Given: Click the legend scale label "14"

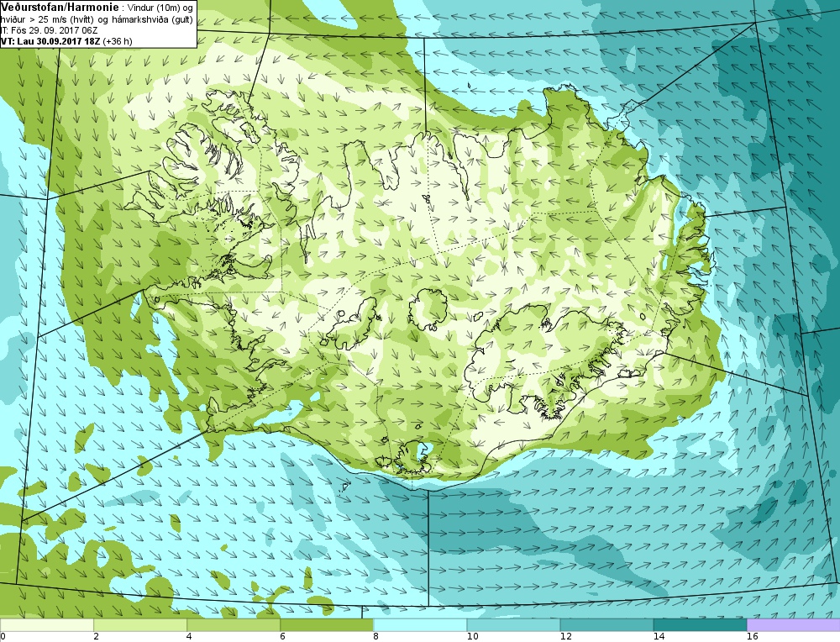Looking at the screenshot, I should pyautogui.click(x=659, y=637).
